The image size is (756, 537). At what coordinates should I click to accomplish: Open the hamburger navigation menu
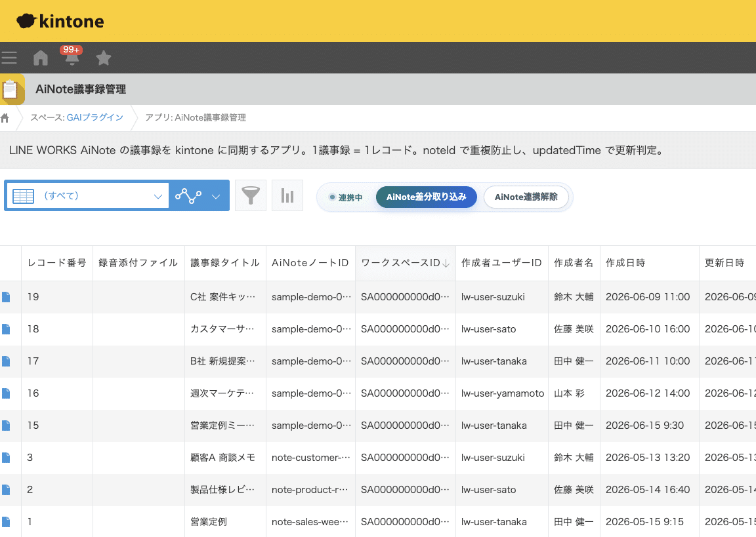[x=9, y=58]
